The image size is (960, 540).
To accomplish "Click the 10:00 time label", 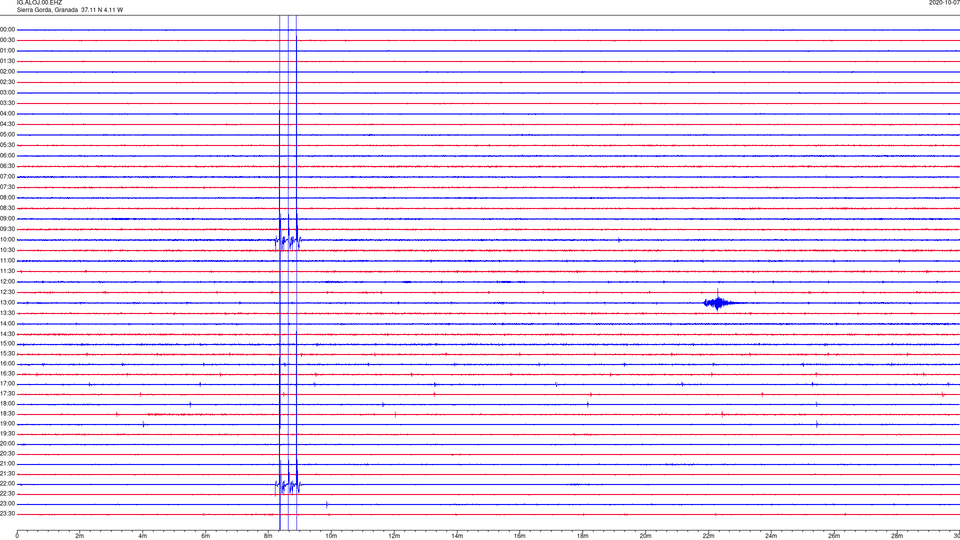I will (8, 239).
